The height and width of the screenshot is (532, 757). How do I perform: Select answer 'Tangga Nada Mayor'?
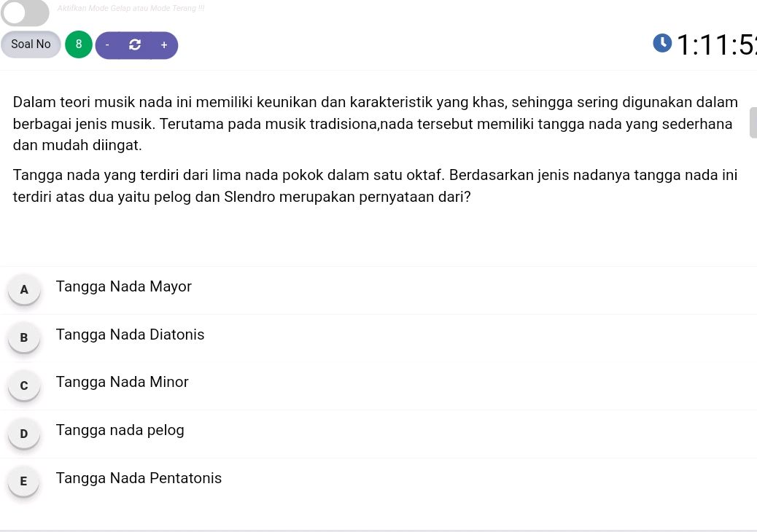point(123,286)
